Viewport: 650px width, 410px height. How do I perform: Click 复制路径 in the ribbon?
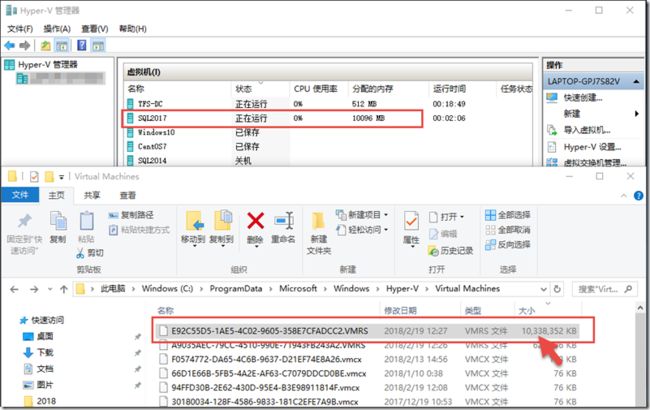(131, 215)
